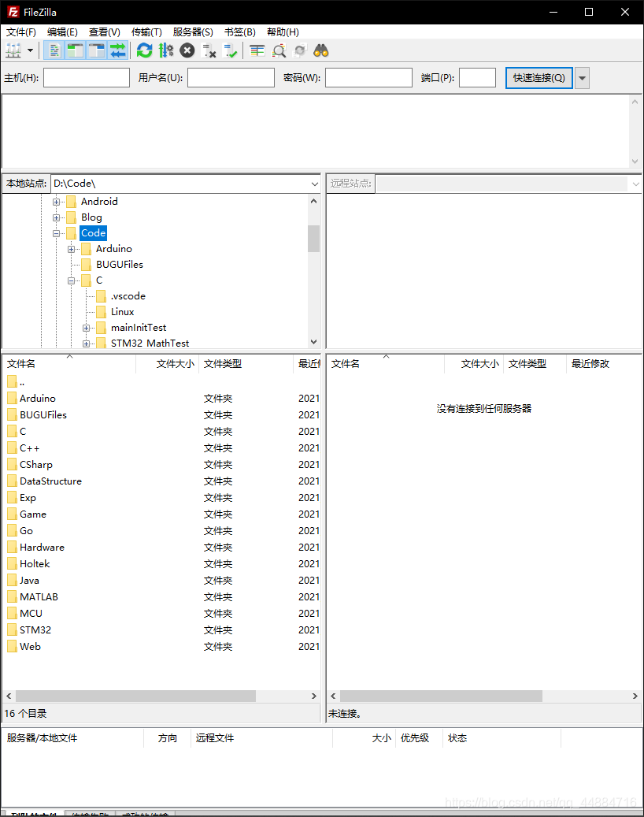Click the 用户名(U) username input field
Viewport: 644px width, 817px height.
[231, 78]
